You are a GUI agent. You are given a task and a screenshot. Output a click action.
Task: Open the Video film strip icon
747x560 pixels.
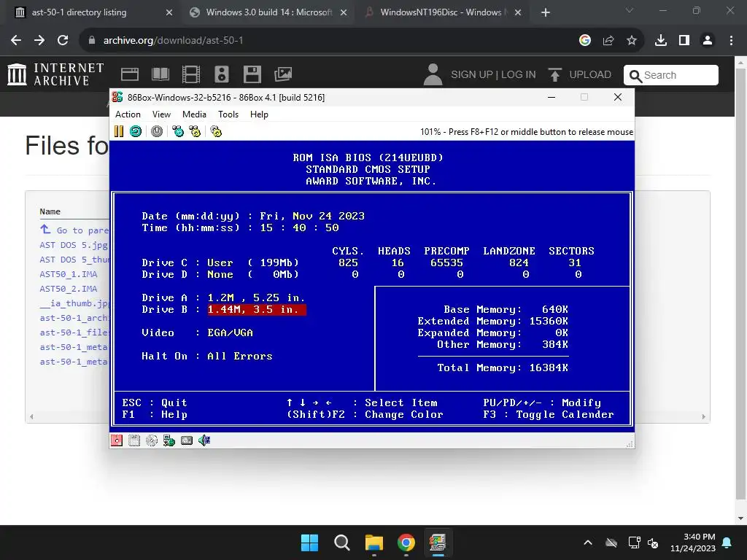(190, 74)
